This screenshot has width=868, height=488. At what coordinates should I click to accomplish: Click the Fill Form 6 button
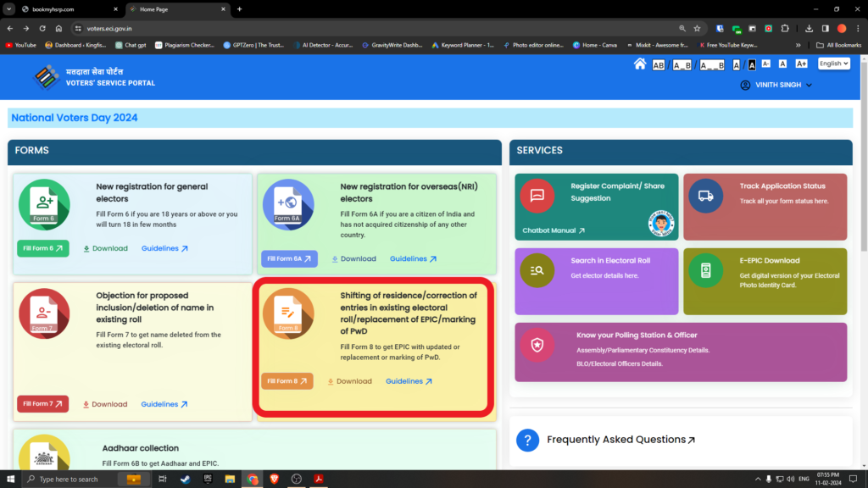43,248
